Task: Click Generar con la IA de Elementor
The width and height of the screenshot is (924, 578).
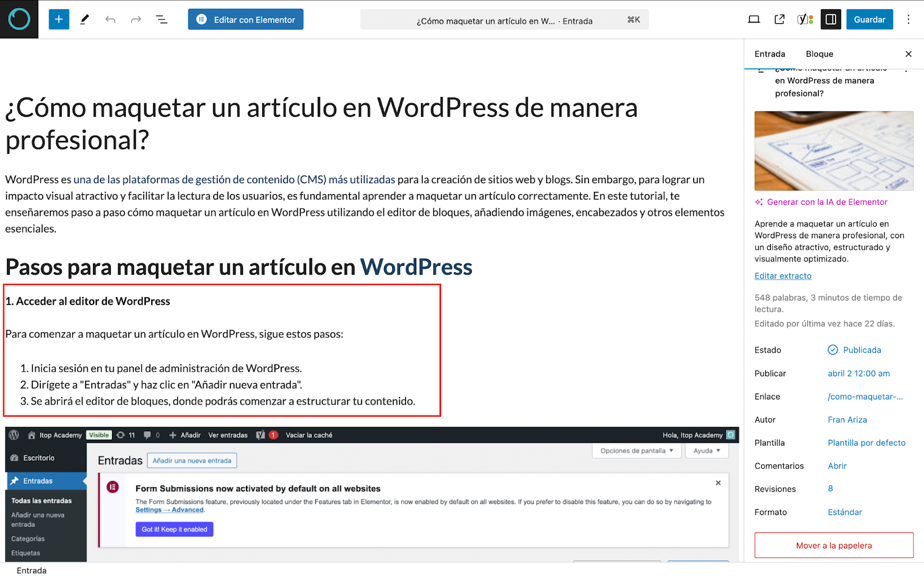Action: [x=821, y=202]
